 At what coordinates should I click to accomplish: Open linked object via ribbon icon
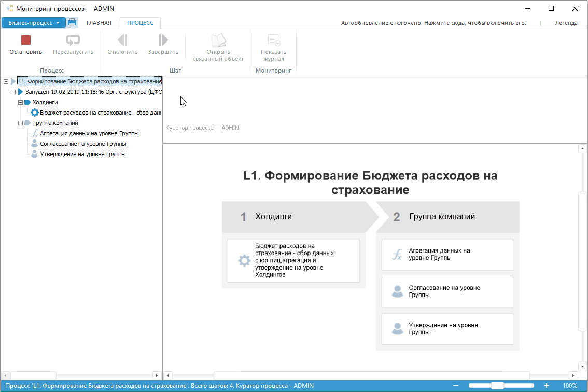coord(218,40)
